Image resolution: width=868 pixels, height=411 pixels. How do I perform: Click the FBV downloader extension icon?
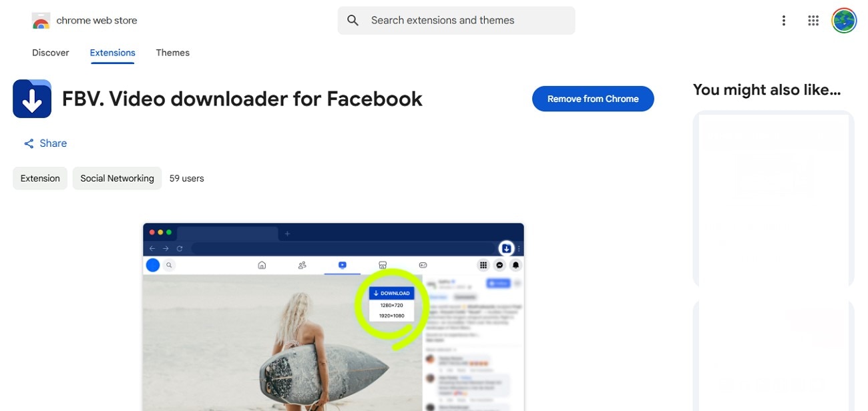pos(32,99)
